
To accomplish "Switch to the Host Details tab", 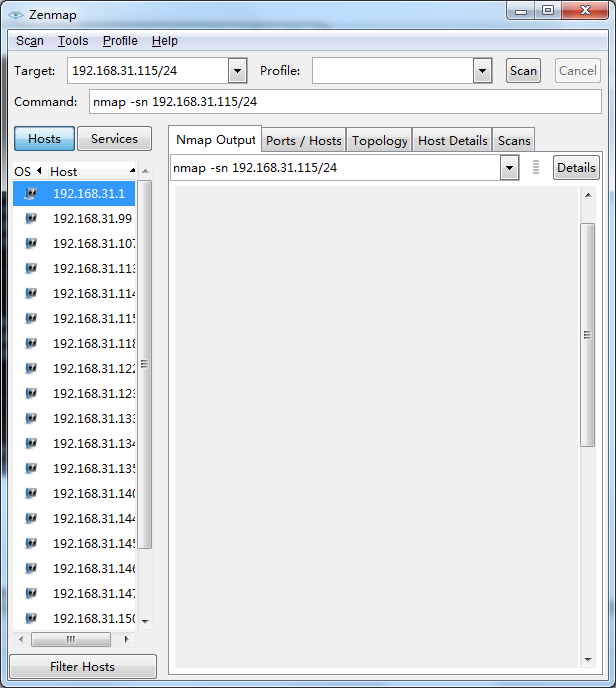I will [452, 140].
